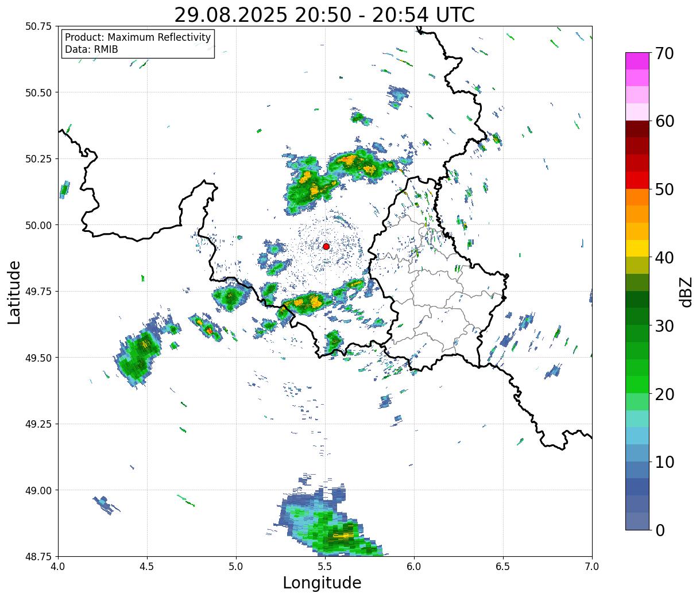This screenshot has width=700, height=597.
Task: Click the latitude tick label 50.50
Action: point(38,92)
